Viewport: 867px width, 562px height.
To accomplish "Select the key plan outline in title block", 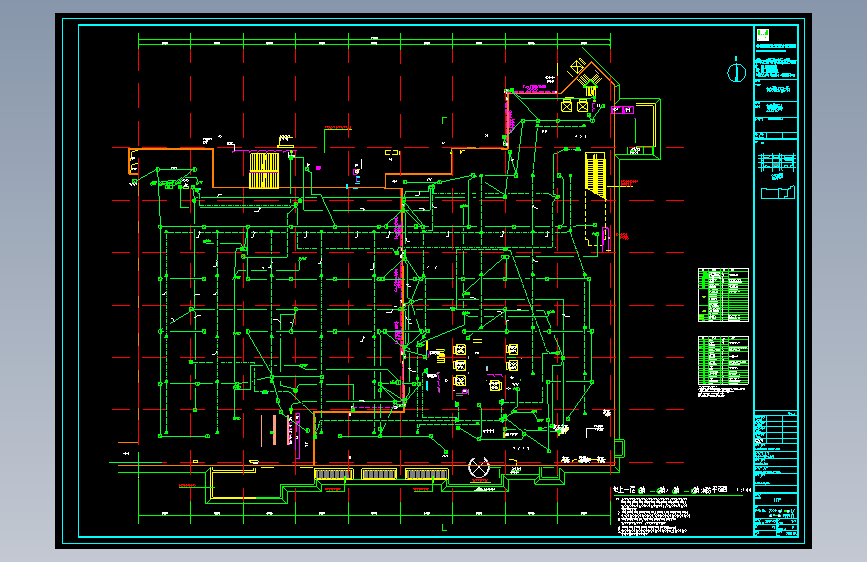I will tap(778, 192).
